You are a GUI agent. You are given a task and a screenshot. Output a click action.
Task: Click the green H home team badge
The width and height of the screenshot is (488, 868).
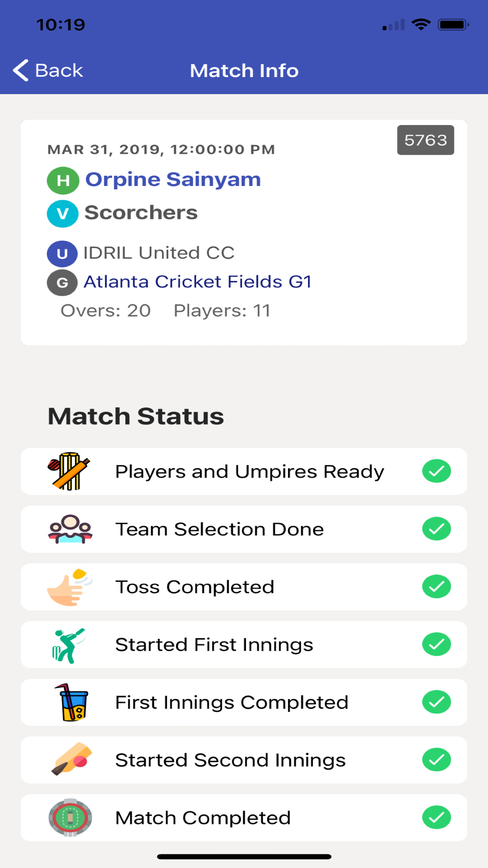tap(63, 181)
